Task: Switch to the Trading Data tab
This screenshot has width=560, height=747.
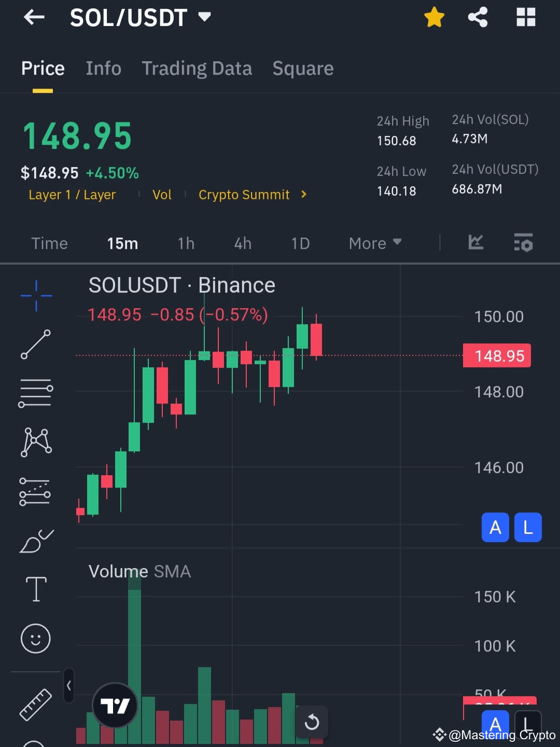Action: point(197,68)
